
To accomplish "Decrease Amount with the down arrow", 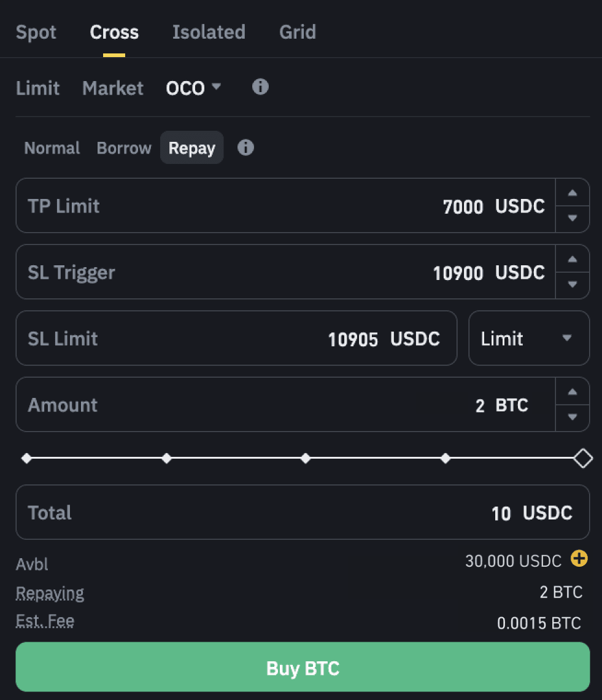I will point(573,418).
